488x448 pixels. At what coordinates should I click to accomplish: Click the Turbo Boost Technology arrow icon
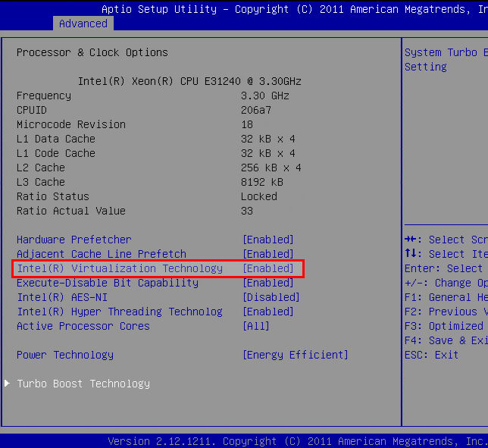(x=7, y=384)
